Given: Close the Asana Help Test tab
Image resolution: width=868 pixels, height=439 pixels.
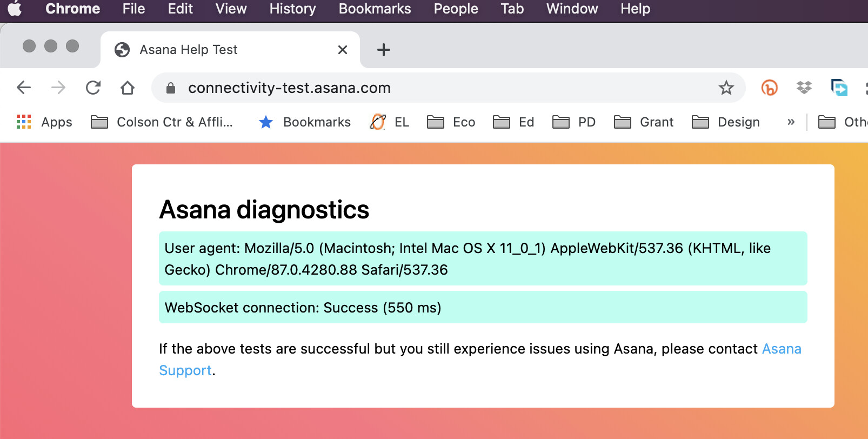Looking at the screenshot, I should coord(342,50).
